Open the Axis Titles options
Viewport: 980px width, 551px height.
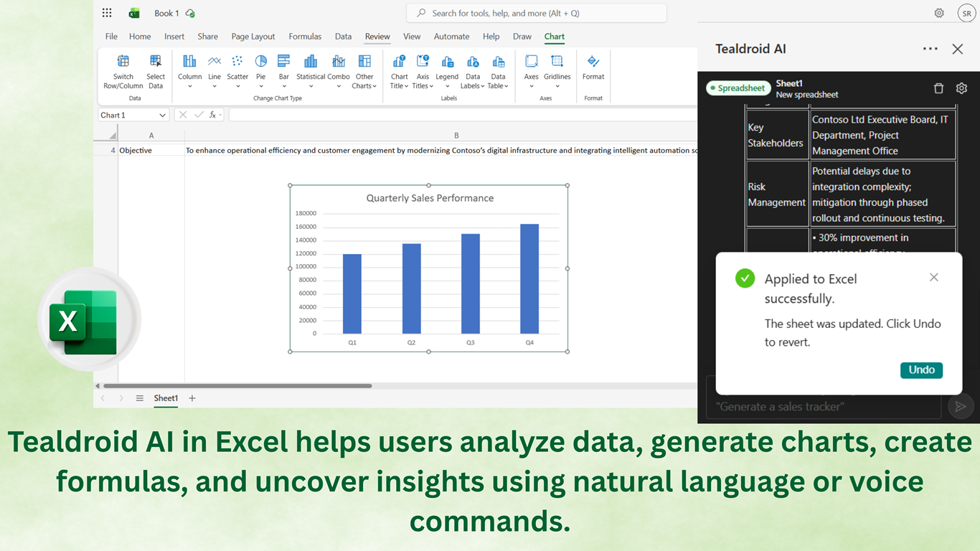click(423, 72)
